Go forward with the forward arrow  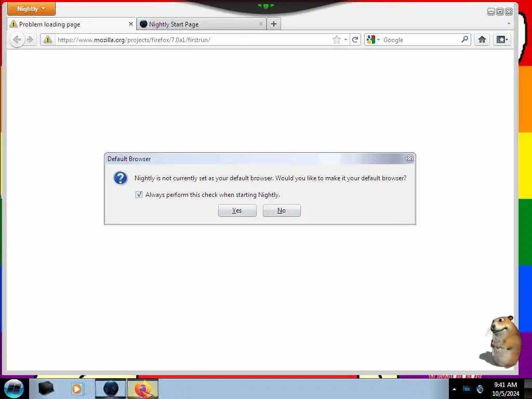coord(30,39)
